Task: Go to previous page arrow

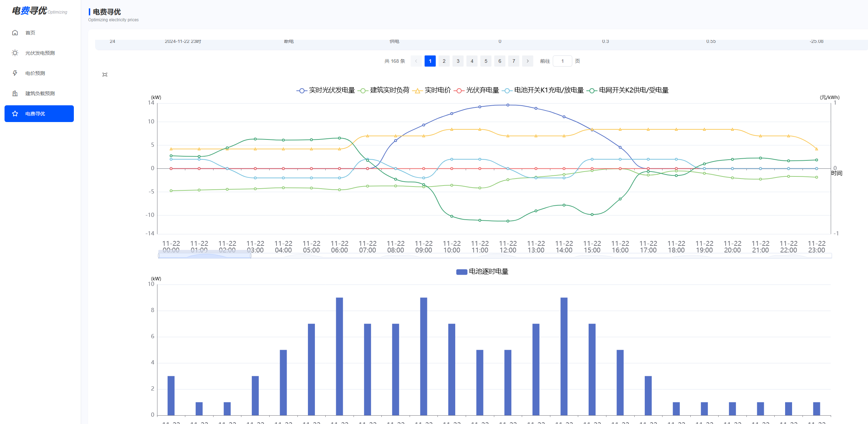Action: coord(416,61)
